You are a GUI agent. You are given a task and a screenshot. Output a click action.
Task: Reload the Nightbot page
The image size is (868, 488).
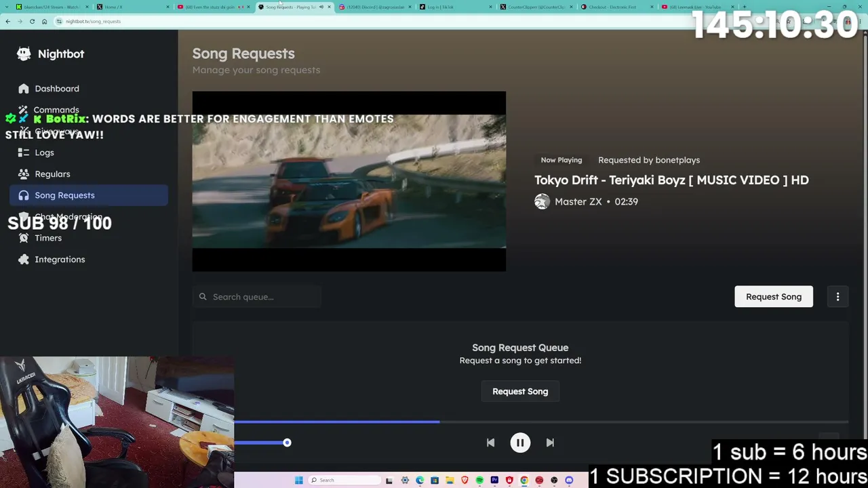point(32,21)
